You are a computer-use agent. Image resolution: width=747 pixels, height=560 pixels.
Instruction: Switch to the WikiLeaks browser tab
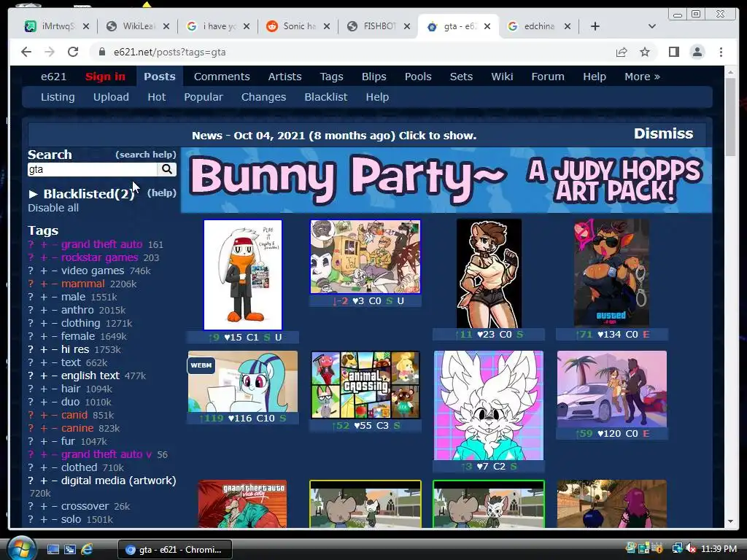tap(138, 26)
